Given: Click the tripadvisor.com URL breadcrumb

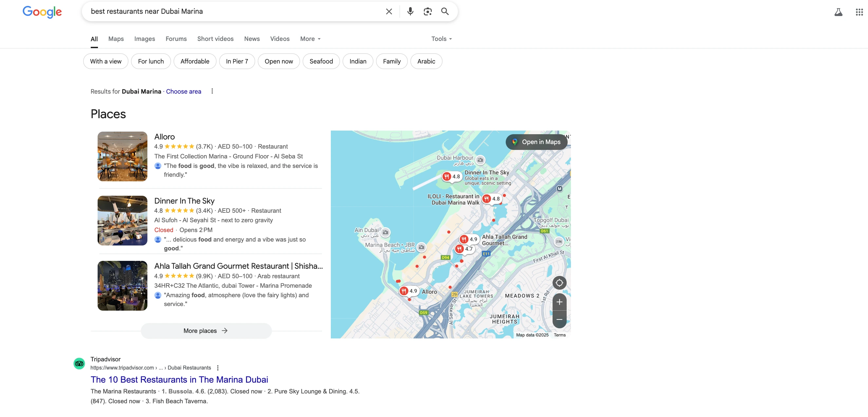Looking at the screenshot, I should 151,368.
